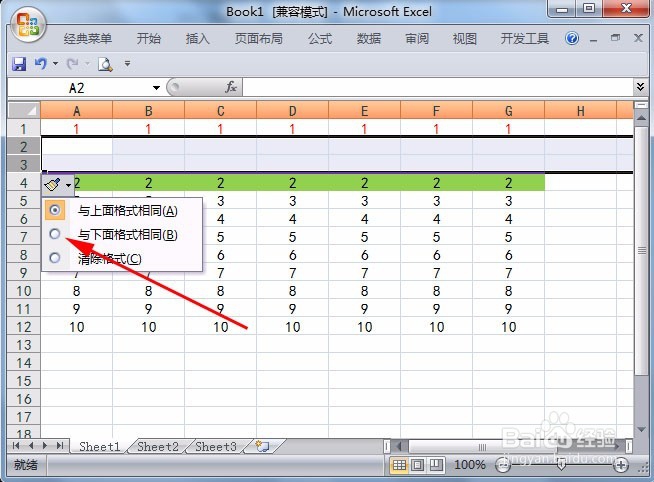Click the zoom slider handle
Viewport: 654px width, 482px height.
click(561, 465)
